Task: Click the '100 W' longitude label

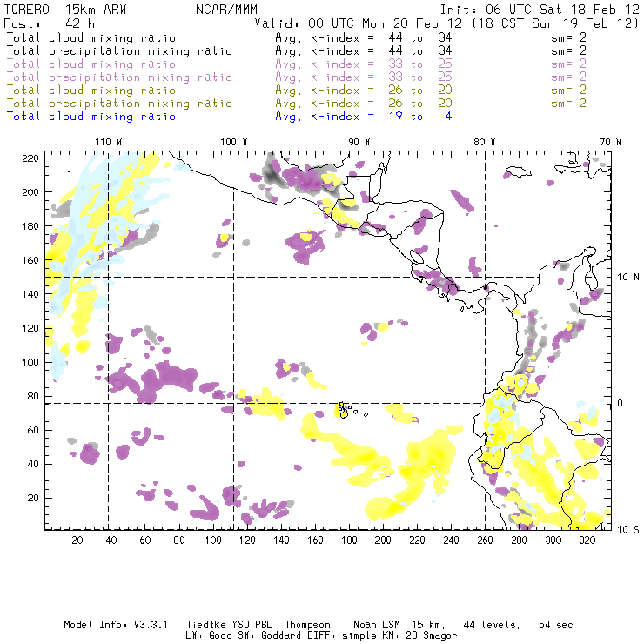Action: (234, 142)
